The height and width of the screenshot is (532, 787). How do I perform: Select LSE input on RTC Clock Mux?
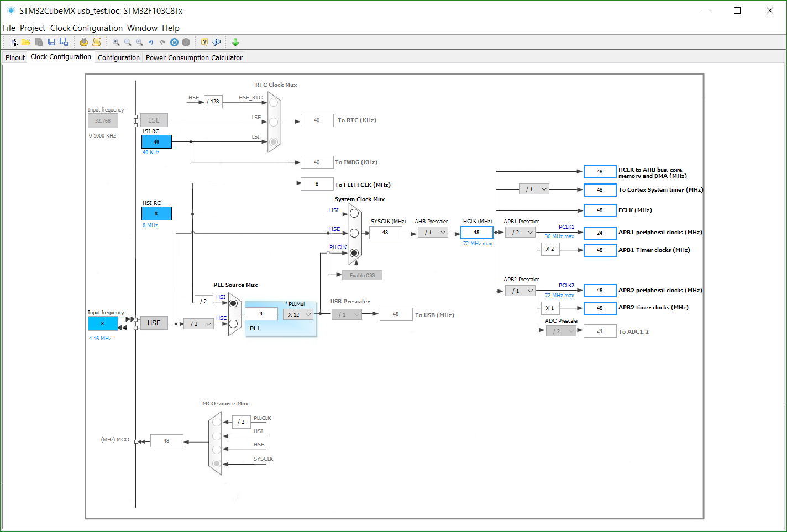(274, 122)
